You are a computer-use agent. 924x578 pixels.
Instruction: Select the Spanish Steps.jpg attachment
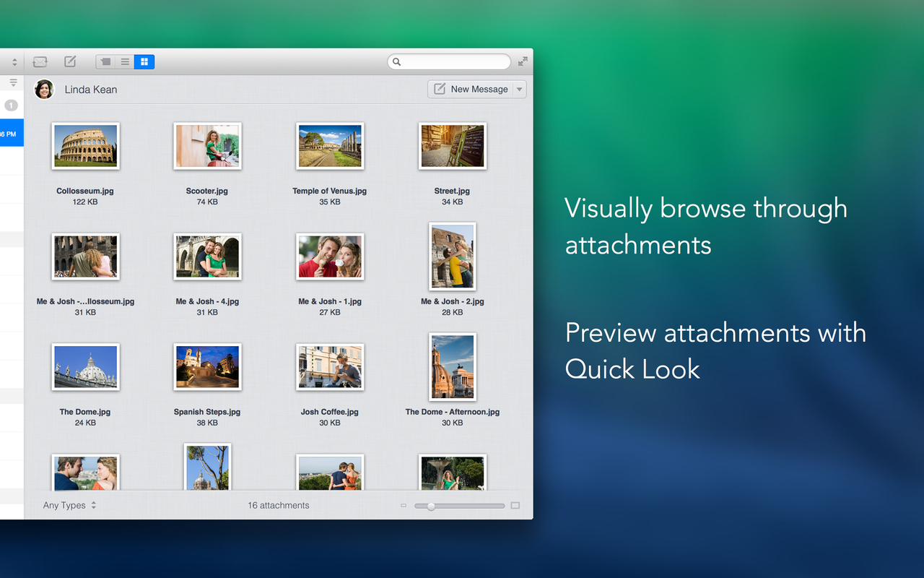click(207, 367)
